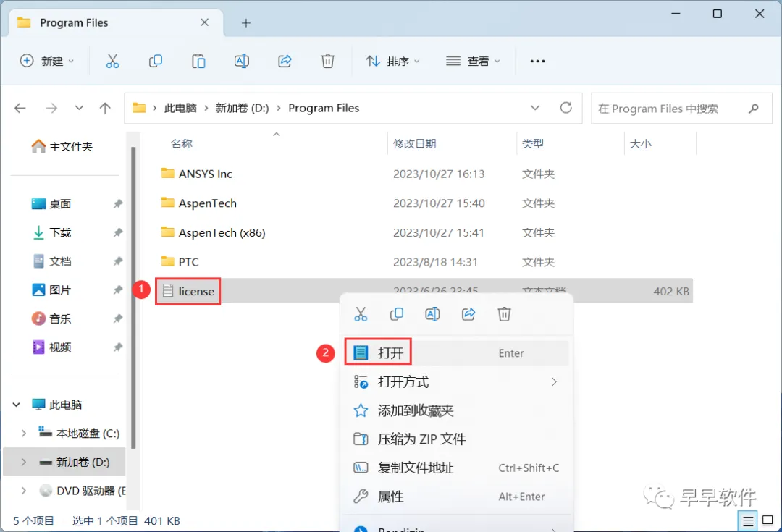The height and width of the screenshot is (532, 782).
Task: Choose 属性 in the context menu
Action: click(x=456, y=497)
